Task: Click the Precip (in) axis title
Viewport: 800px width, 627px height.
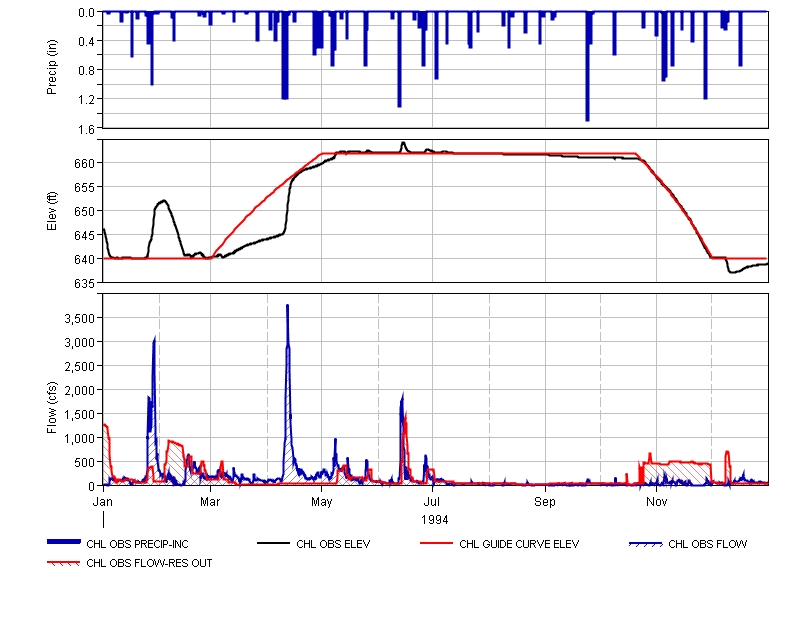Action: click(52, 69)
